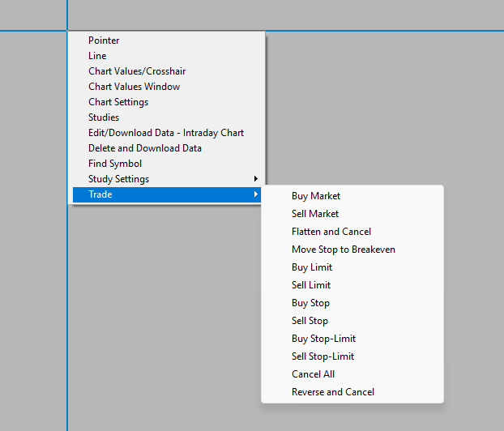Click Cancel All orders

pos(313,374)
